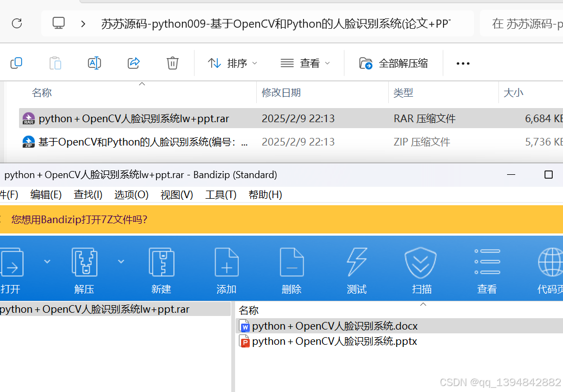This screenshot has width=563, height=392.
Task: Select the 基于OpenCV和Python的人脸识别系统 ZIP file
Action: coord(291,142)
